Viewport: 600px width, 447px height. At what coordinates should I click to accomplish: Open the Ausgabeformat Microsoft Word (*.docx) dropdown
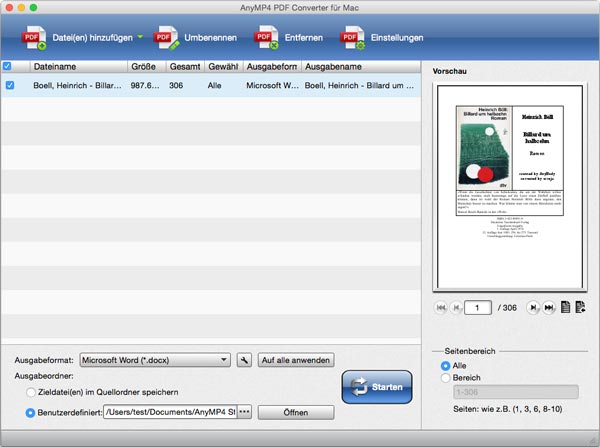pyautogui.click(x=155, y=360)
